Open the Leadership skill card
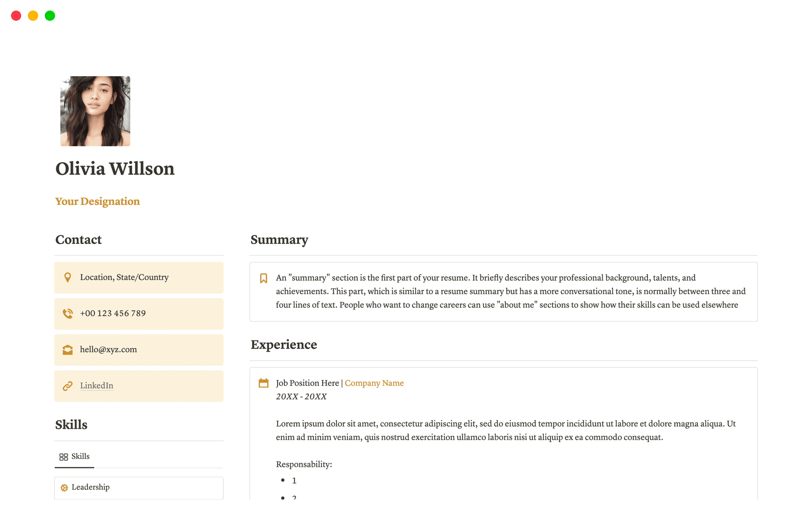Screen dimensions: 812x508 click(139, 488)
